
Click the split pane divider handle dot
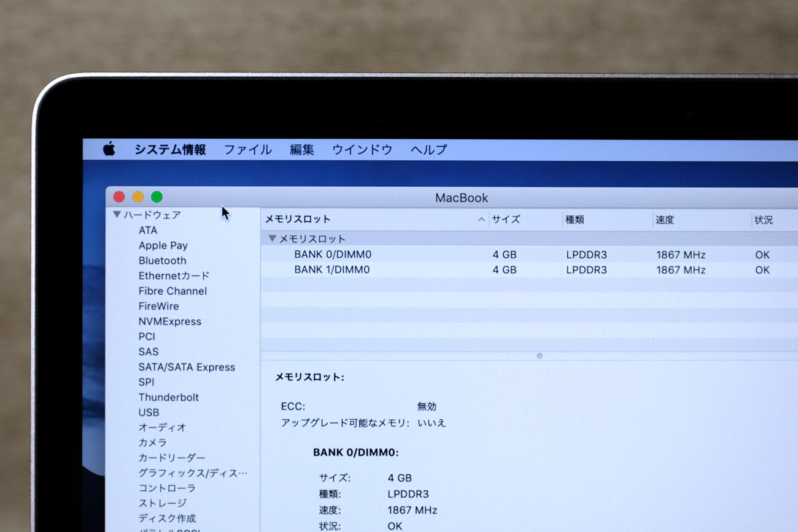click(x=540, y=356)
